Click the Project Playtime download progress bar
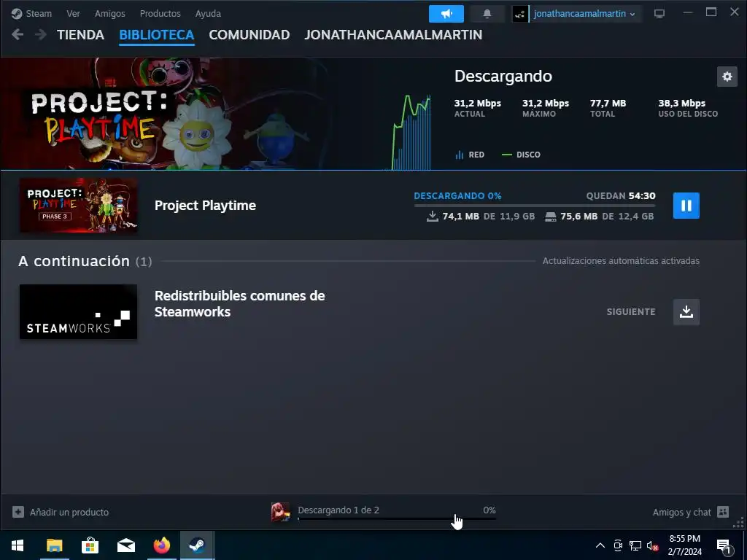 coord(535,205)
